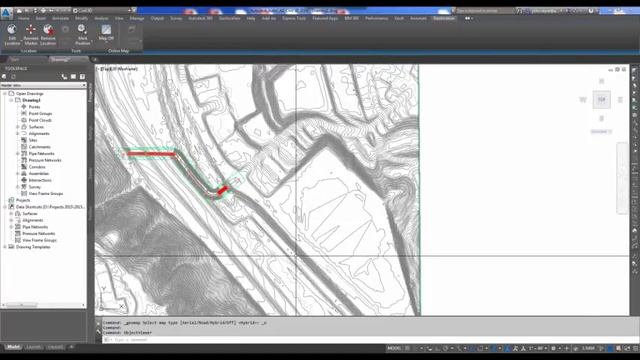Image resolution: width=640 pixels, height=360 pixels.
Task: Collapse the Drawing1 tree node
Action: pyautogui.click(x=11, y=100)
